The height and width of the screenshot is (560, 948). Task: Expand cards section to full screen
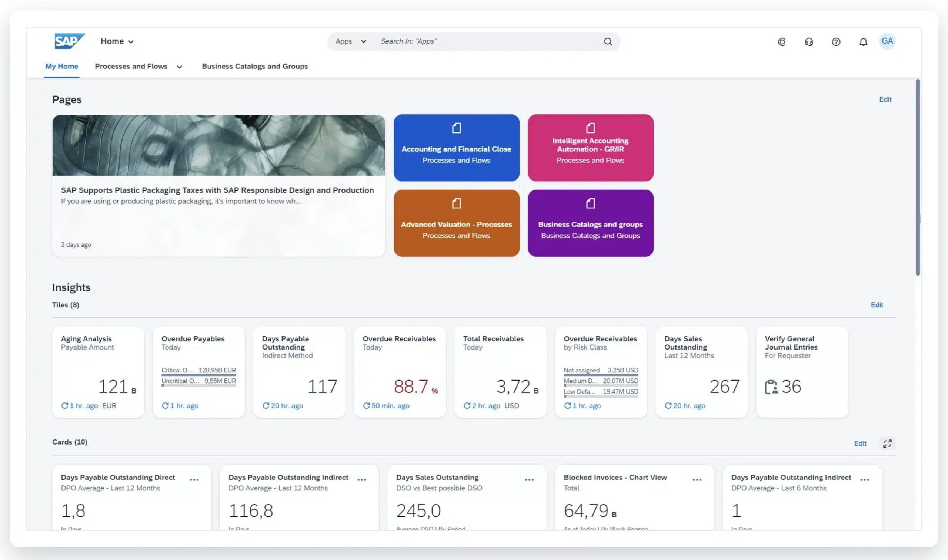coord(887,443)
